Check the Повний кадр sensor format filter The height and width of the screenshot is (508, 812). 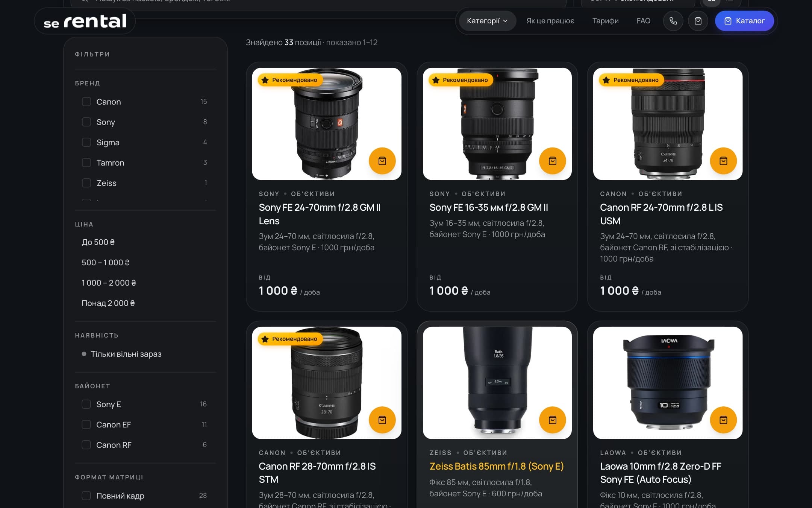[x=86, y=496]
